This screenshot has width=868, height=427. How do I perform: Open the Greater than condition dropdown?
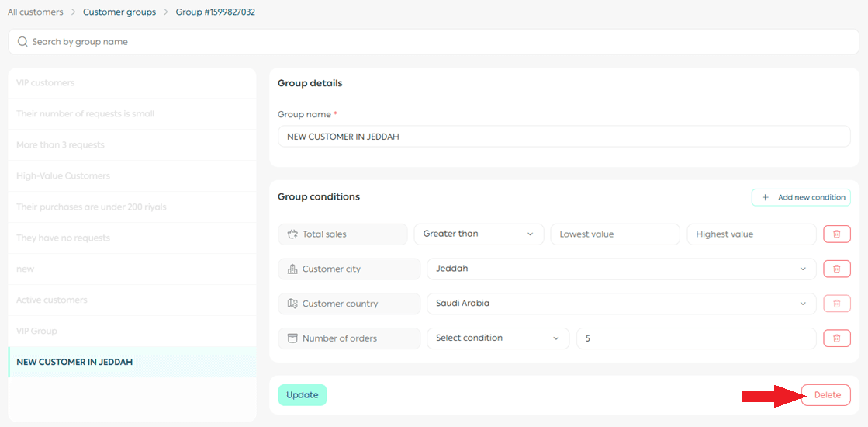[479, 234]
